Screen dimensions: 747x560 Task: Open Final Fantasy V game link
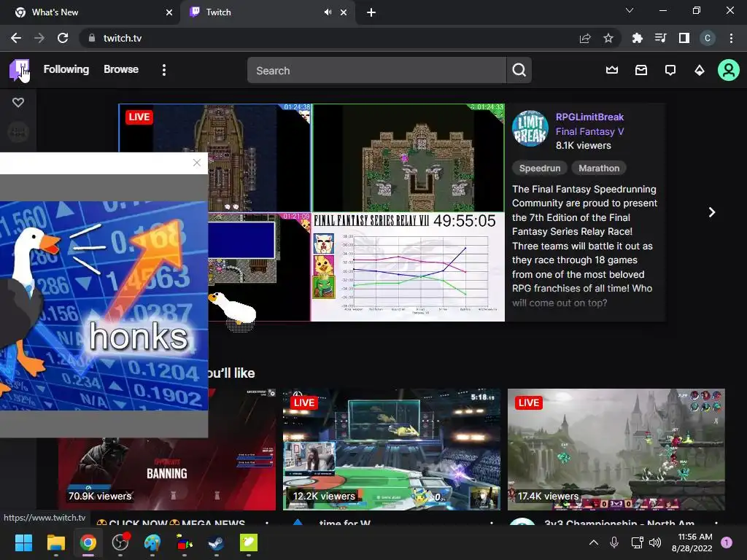pos(589,131)
